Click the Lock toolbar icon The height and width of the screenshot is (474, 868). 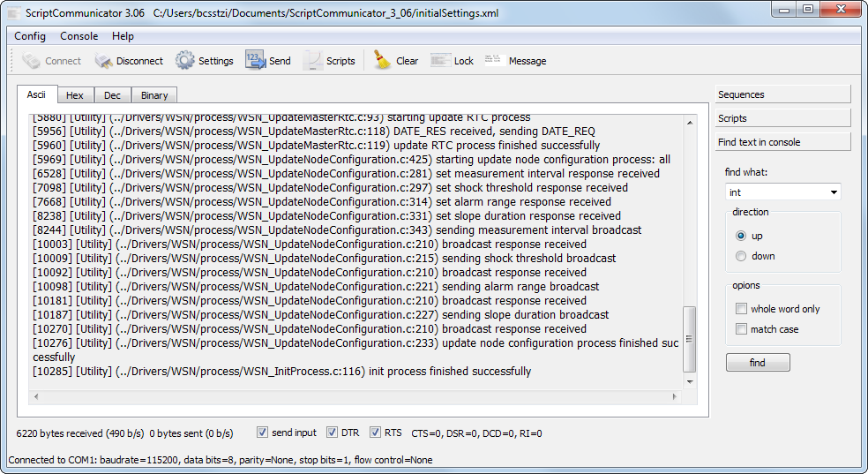(x=440, y=61)
